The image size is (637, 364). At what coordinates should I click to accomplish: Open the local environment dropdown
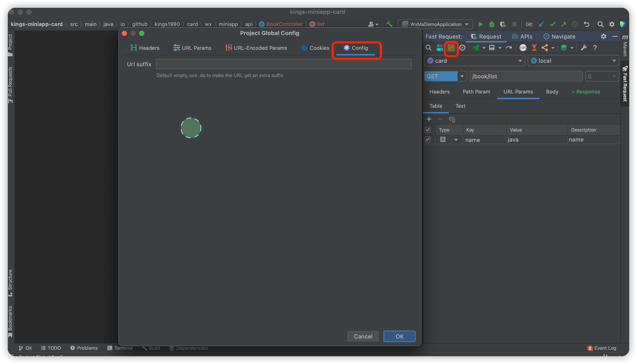[573, 61]
